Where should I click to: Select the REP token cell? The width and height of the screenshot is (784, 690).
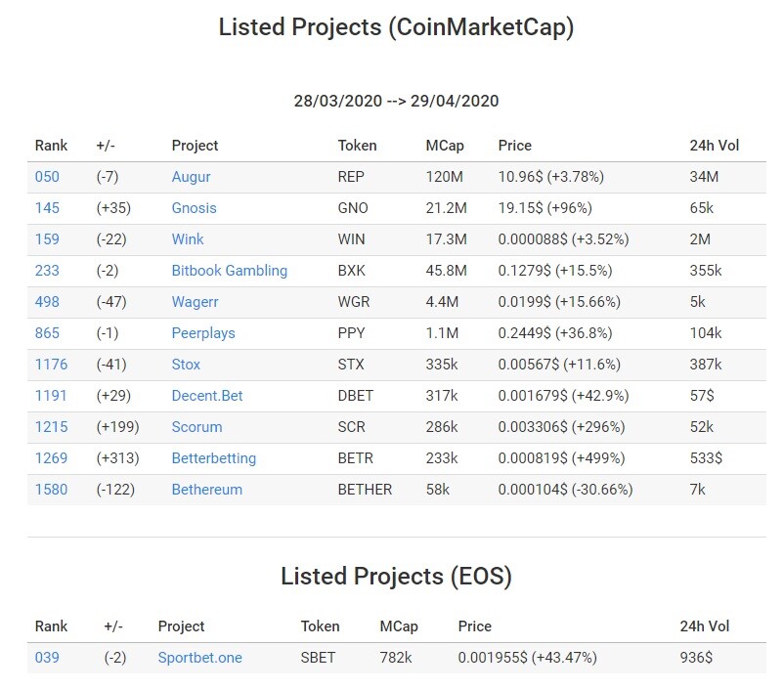point(351,177)
